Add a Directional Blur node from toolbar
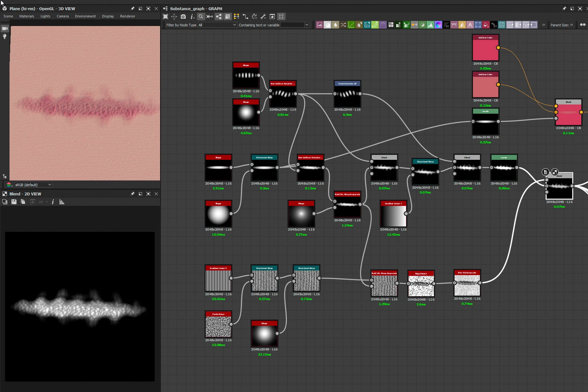 tap(359, 25)
